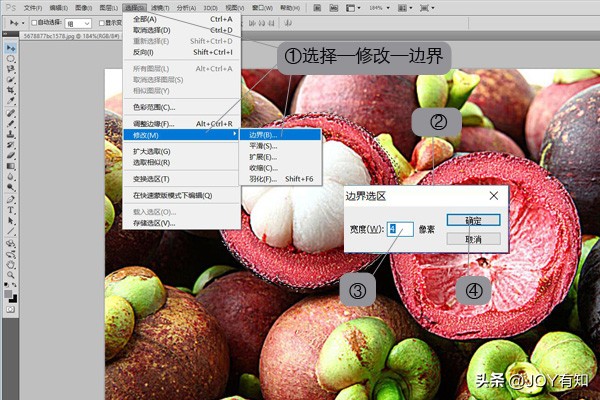Select the Clone Stamp tool
The width and height of the screenshot is (600, 400).
click(x=10, y=134)
